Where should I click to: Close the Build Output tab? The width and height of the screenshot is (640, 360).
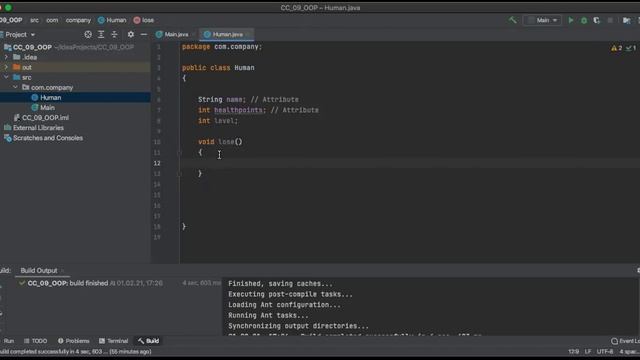point(63,271)
